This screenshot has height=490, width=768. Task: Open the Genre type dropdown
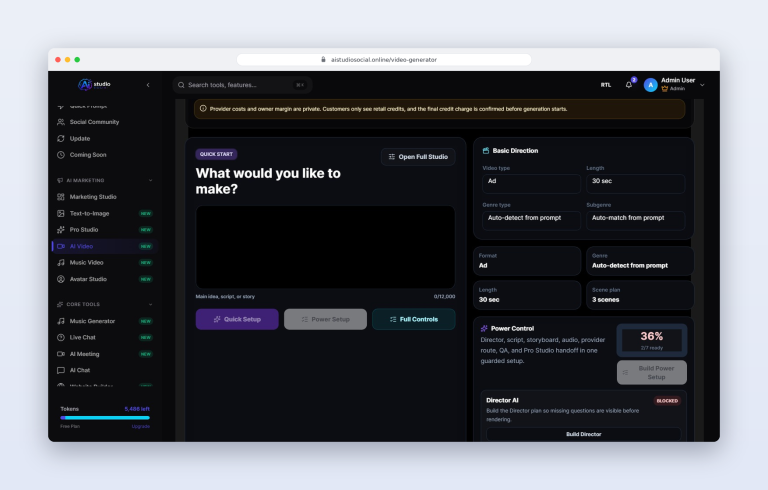(531, 220)
